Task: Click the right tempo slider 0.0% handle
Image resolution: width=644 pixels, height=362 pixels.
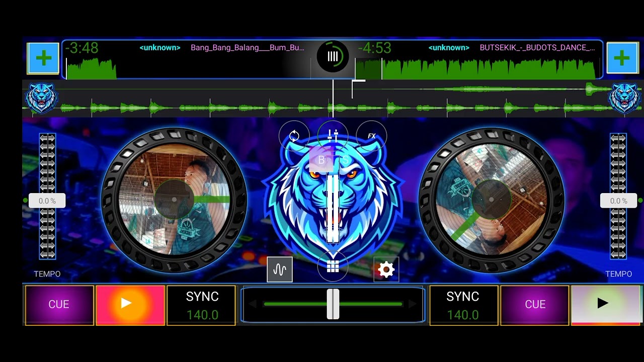Action: [x=618, y=201]
